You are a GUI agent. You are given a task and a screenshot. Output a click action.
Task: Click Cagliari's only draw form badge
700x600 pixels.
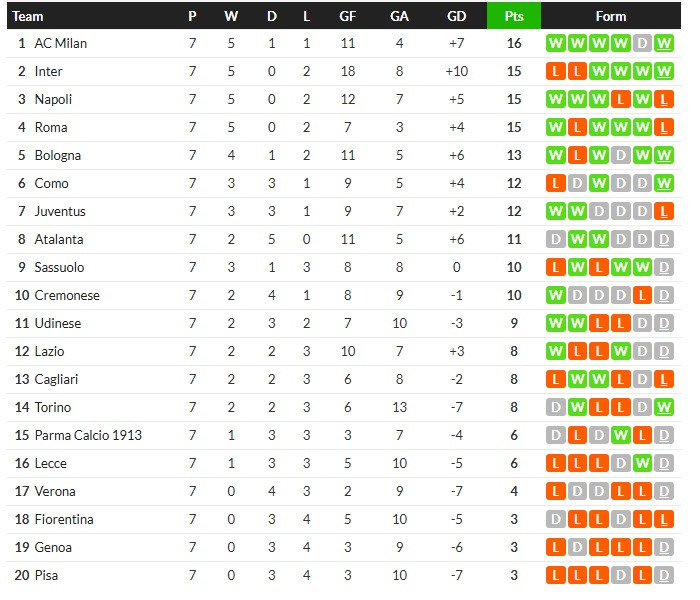[642, 380]
